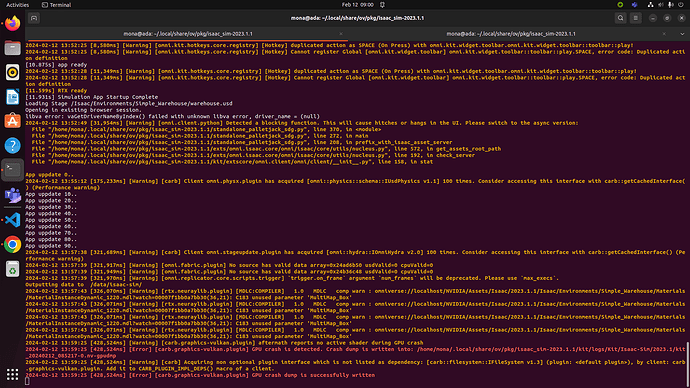Click the 'Loading Stage' warehouse.usd line
The height and width of the screenshot is (388, 690).
coord(128,103)
